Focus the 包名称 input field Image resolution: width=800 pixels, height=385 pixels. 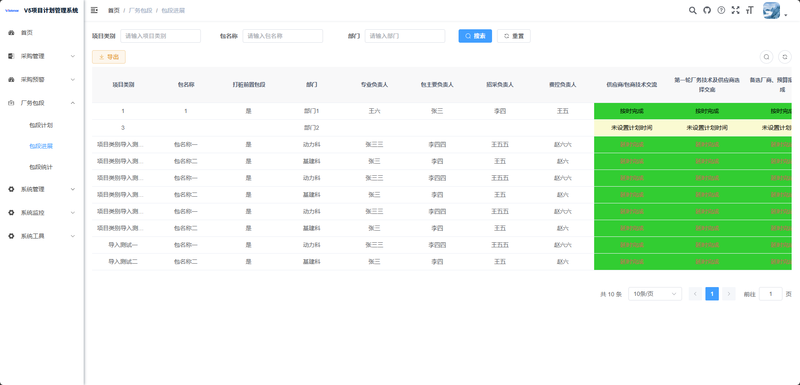[x=283, y=36]
